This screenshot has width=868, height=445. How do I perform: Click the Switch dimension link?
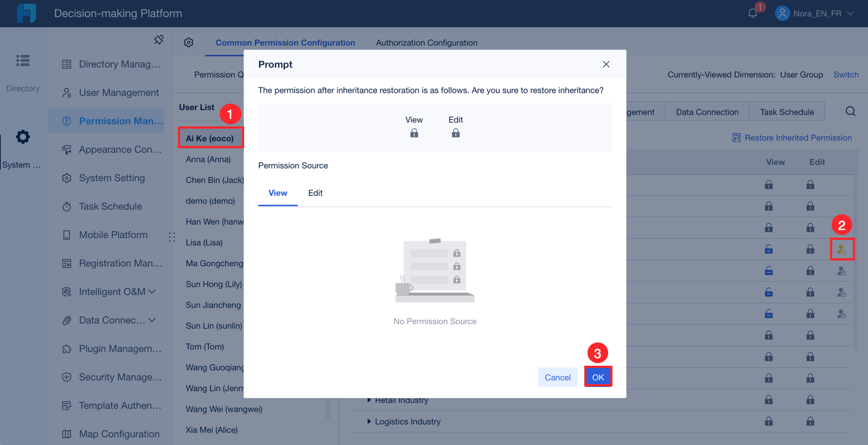[846, 75]
